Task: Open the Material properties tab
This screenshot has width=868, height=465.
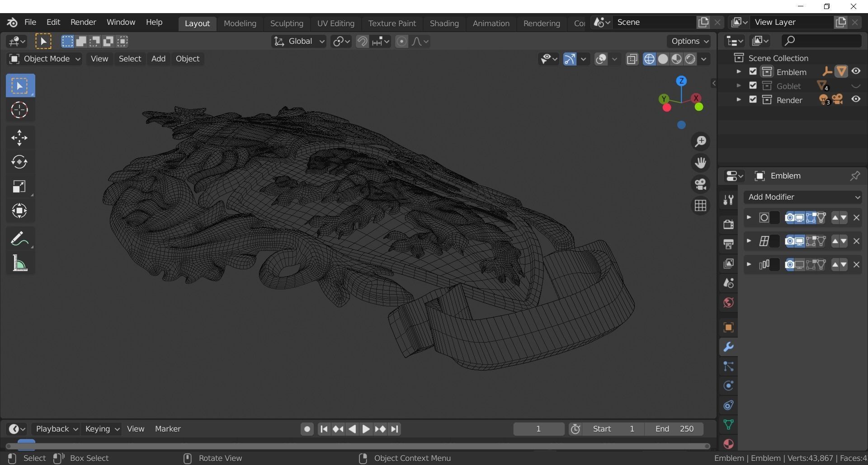Action: point(728,444)
